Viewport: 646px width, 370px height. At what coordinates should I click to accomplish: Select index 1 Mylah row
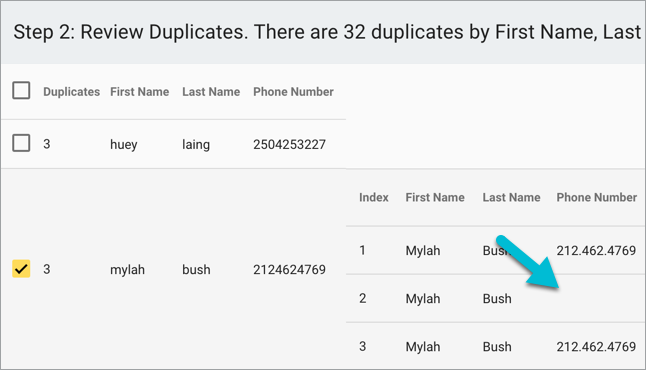click(496, 250)
